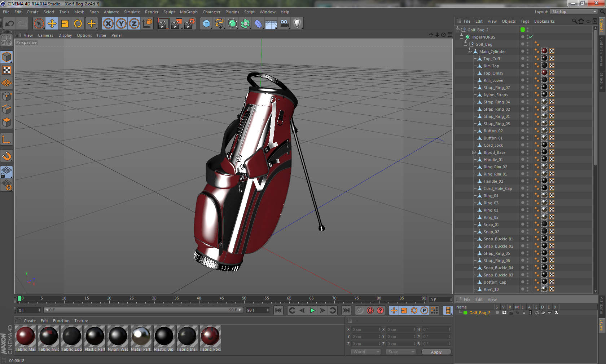
Task: Open the Sculpt menu
Action: click(169, 12)
